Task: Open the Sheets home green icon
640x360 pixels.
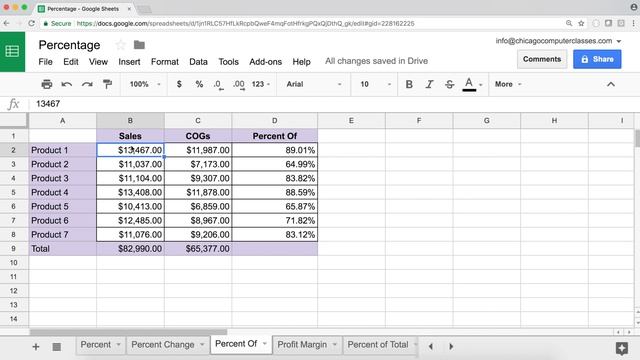Action: click(x=12, y=51)
